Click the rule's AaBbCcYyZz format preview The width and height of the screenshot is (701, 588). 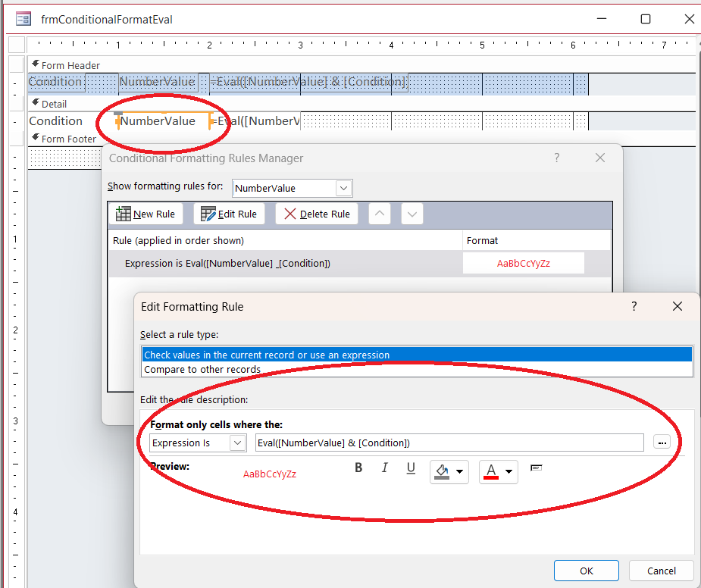point(523,264)
